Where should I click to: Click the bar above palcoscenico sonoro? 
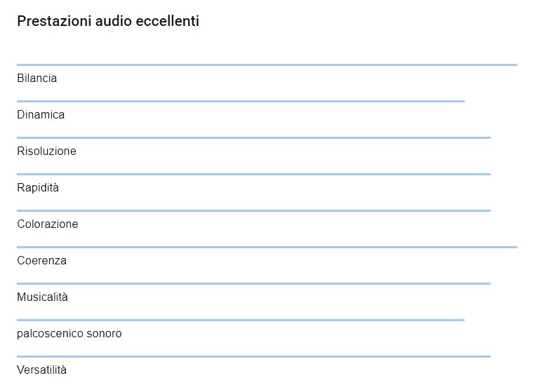coord(241,320)
